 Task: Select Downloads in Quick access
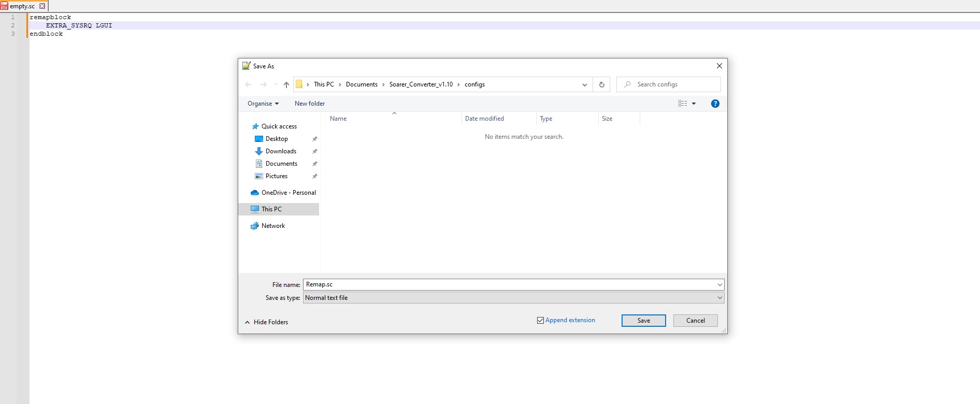281,151
